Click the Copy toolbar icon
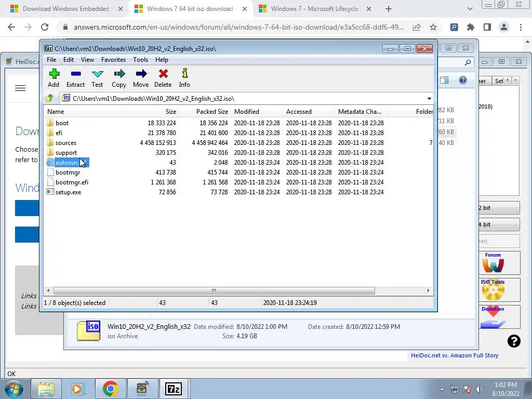Screen dimensions: 532x399 [119, 74]
